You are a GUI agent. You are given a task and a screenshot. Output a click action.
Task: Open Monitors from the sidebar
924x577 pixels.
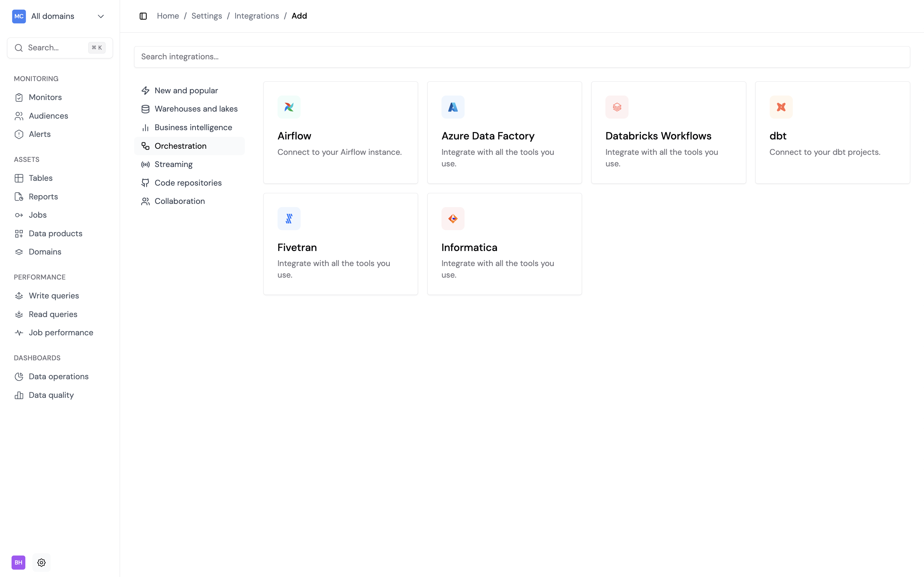45,97
